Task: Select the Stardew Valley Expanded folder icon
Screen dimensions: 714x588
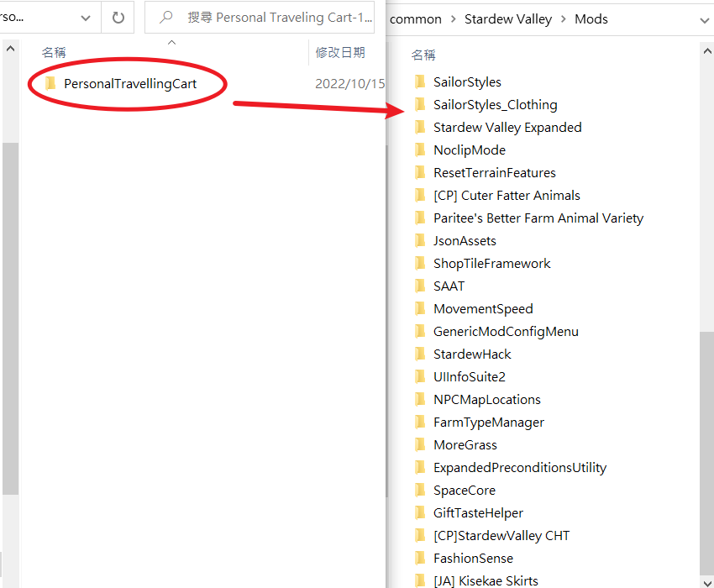Action: click(420, 127)
